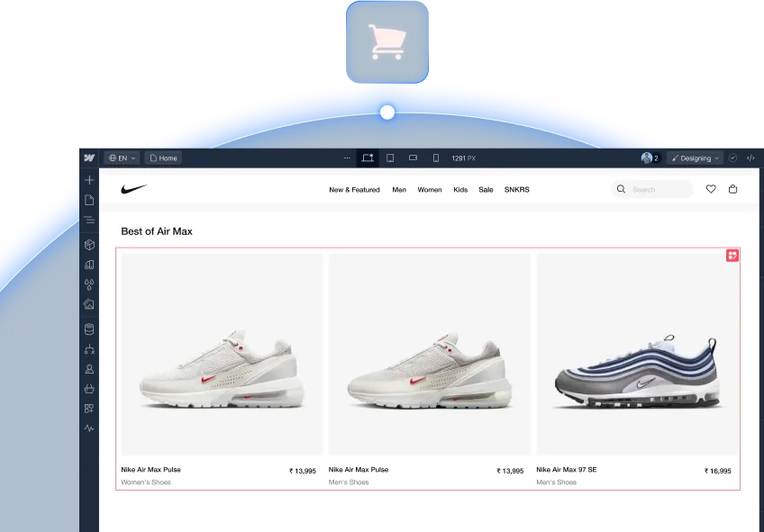The image size is (764, 532).
Task: Switch to tablet breakpoint view
Action: [390, 158]
